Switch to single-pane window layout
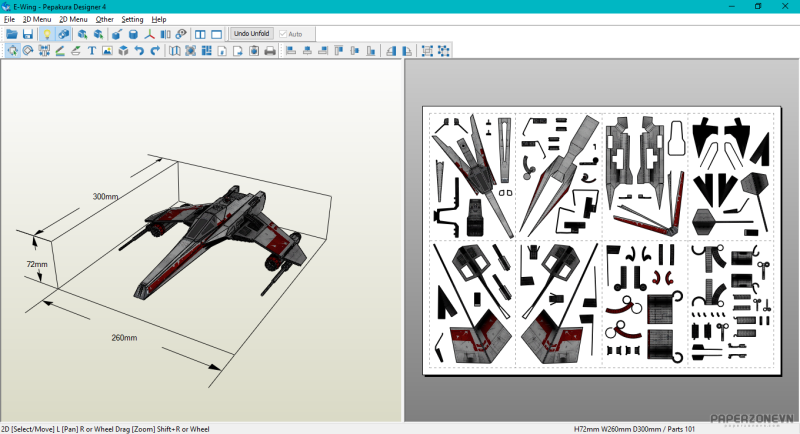 (216, 34)
